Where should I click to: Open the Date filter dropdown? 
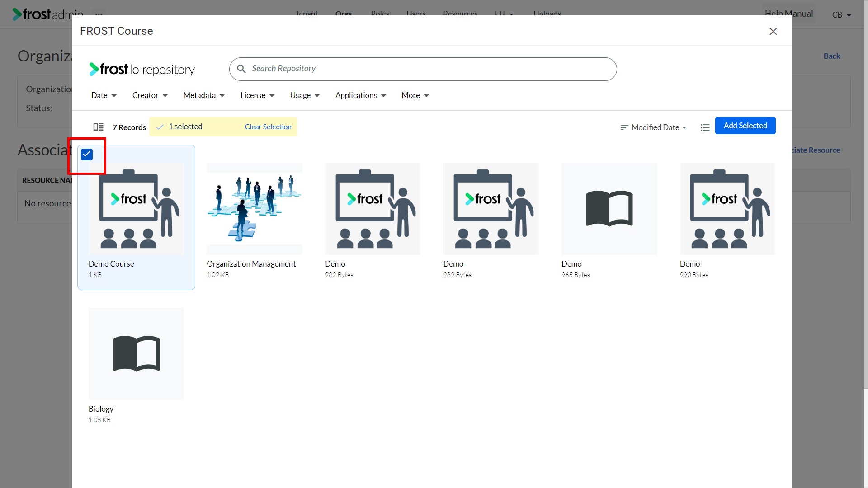(104, 95)
